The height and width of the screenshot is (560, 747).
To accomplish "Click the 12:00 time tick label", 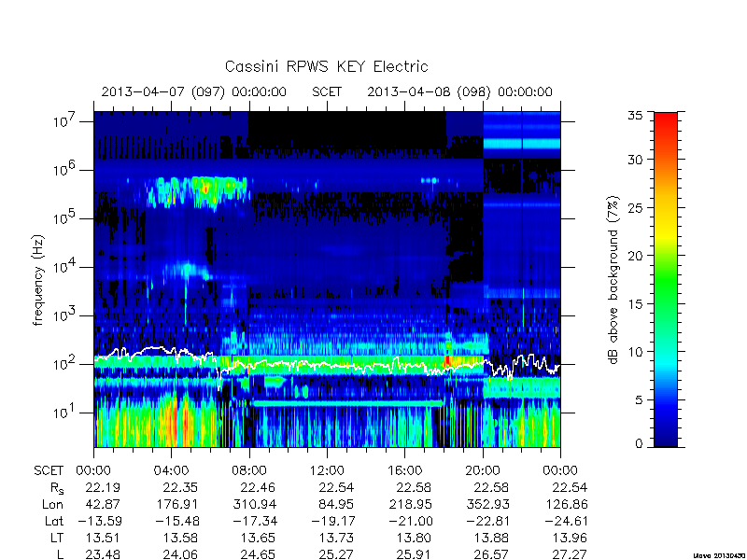I will (x=327, y=471).
